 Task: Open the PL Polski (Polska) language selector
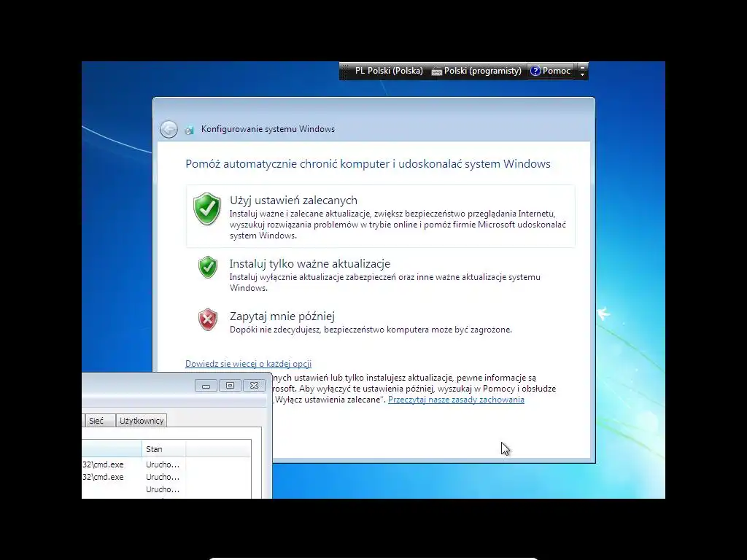[x=389, y=71]
